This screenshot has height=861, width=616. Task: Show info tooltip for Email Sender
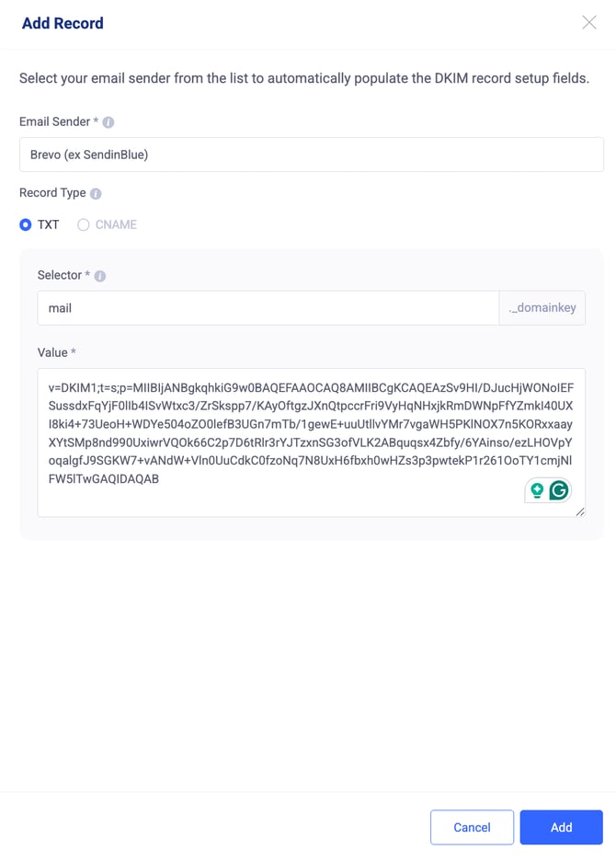(108, 122)
